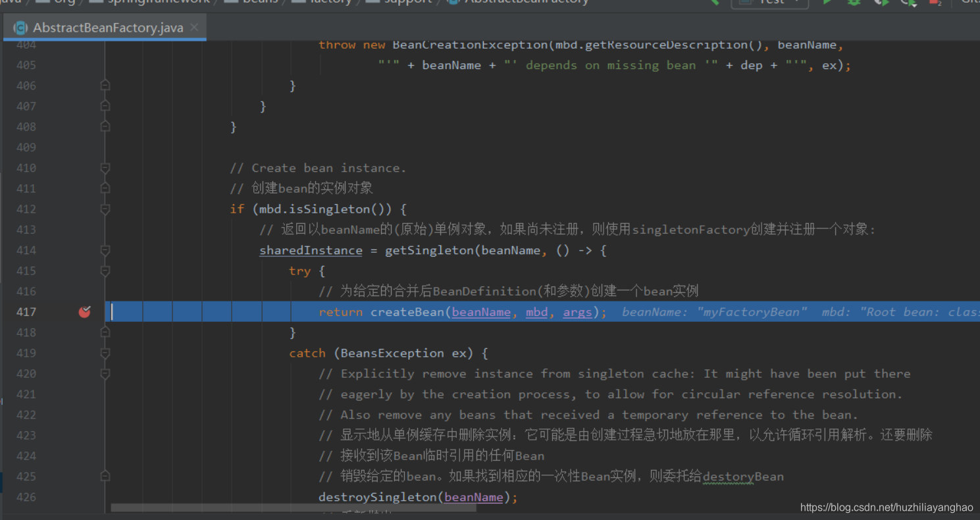This screenshot has width=980, height=520.
Task: Close the AbstractBeanFactory.java tab
Action: 194,28
